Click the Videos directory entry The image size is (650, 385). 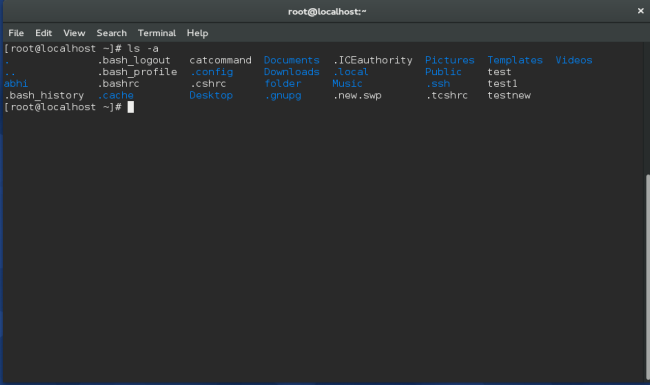click(574, 60)
